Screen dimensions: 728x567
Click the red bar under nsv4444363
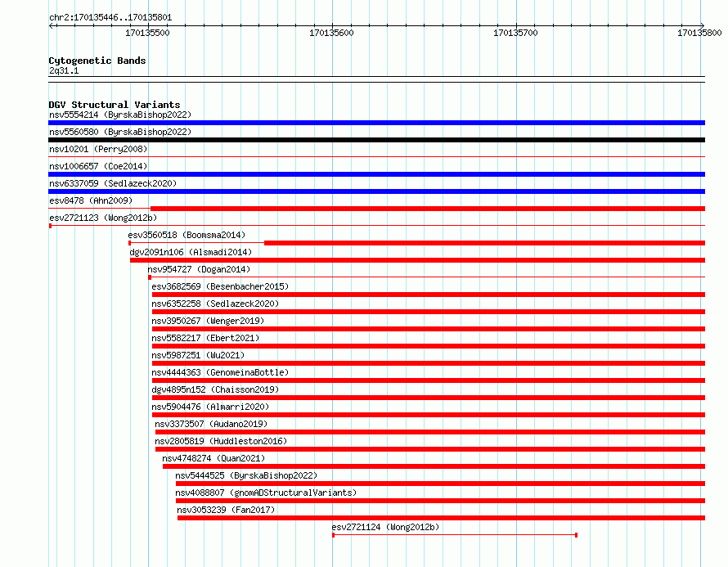(x=429, y=380)
